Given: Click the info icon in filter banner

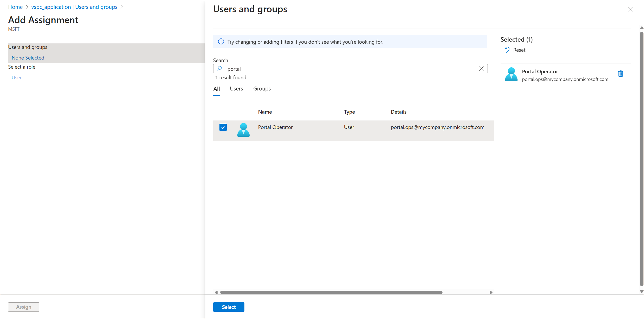Looking at the screenshot, I should pos(221,42).
